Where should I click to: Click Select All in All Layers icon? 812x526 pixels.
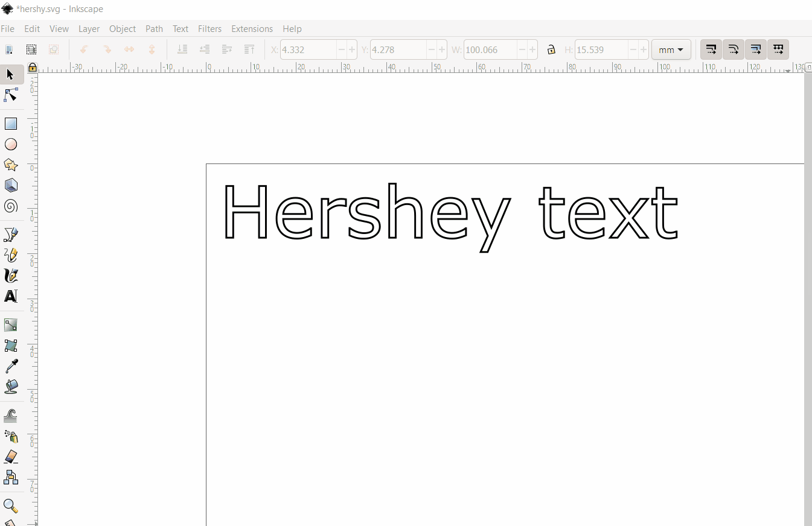(x=31, y=49)
